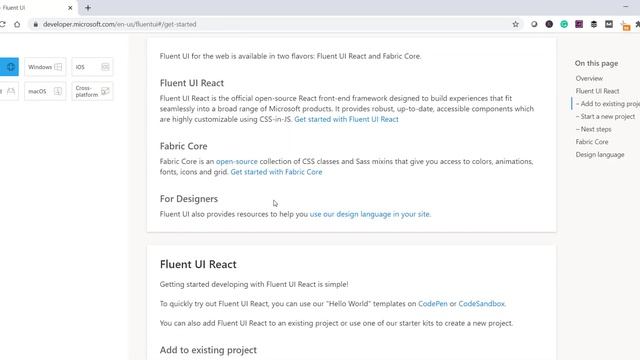640x360 pixels.
Task: Bookmark this page with the star icon
Action: click(x=516, y=24)
